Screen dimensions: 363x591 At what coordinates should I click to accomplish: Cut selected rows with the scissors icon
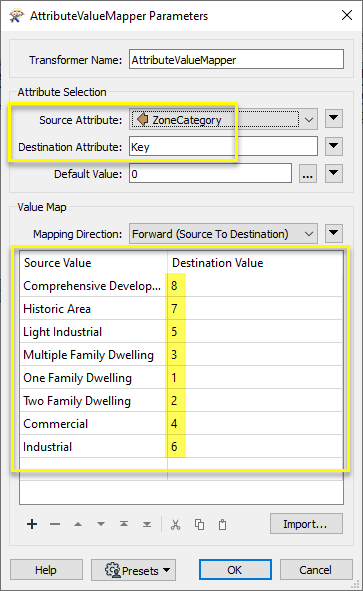coord(175,524)
